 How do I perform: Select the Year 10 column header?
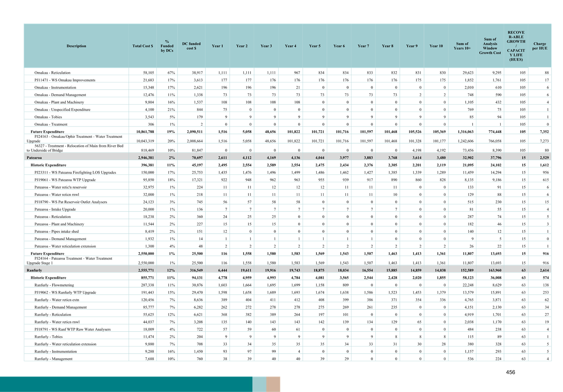click(436, 46)
